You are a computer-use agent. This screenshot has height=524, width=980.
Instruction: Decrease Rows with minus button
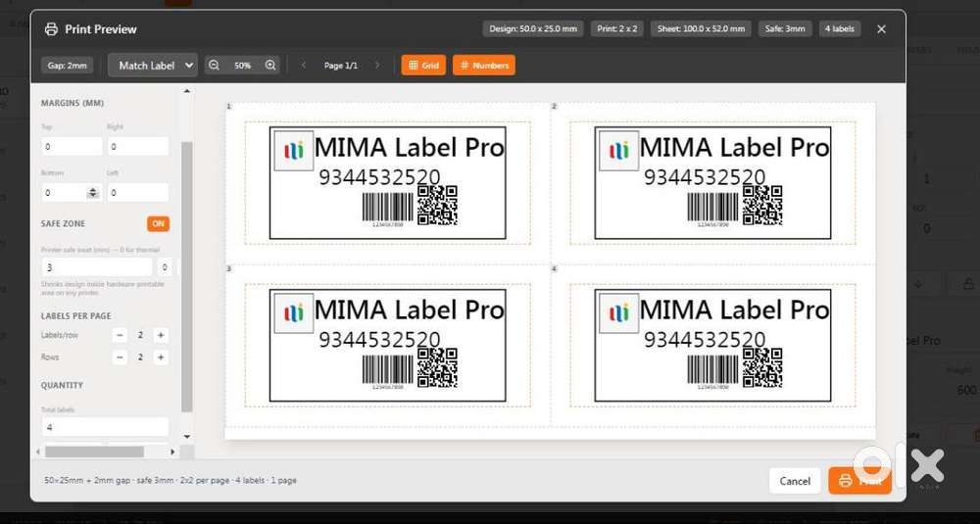[120, 357]
